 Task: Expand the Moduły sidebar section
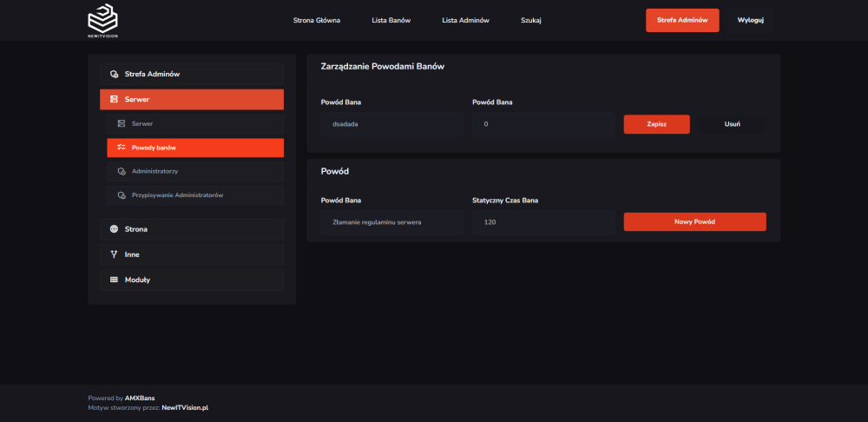pos(192,280)
